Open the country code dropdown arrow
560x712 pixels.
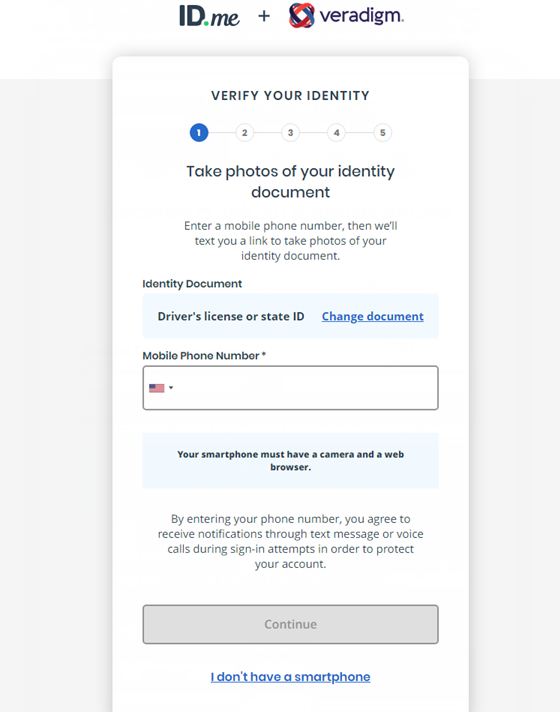[171, 388]
